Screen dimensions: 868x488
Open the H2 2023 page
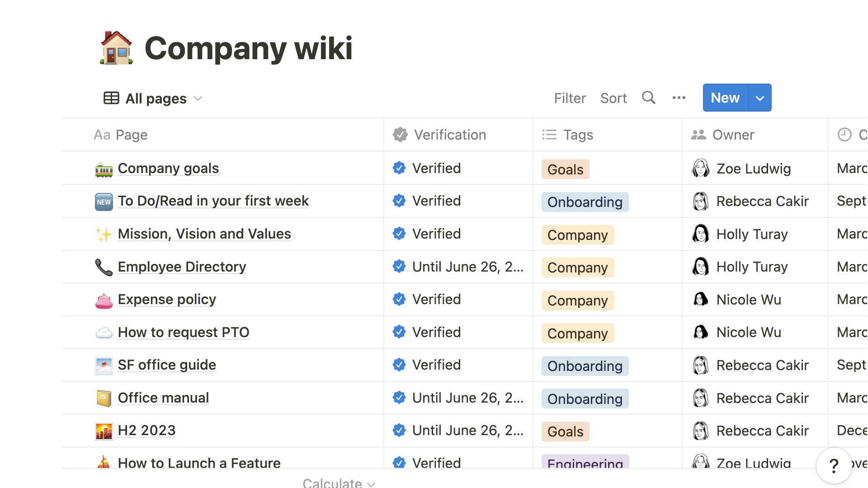146,430
